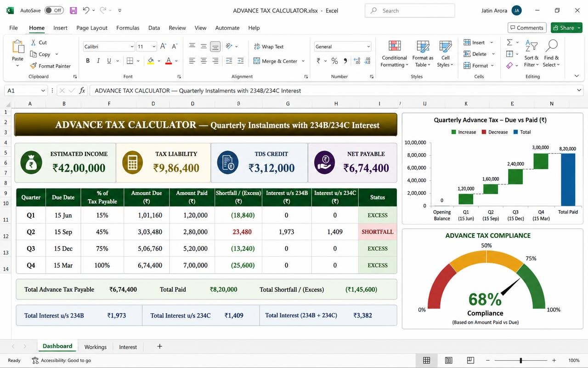Open the font size dropdown
Image resolution: width=588 pixels, height=368 pixels.
154,46
